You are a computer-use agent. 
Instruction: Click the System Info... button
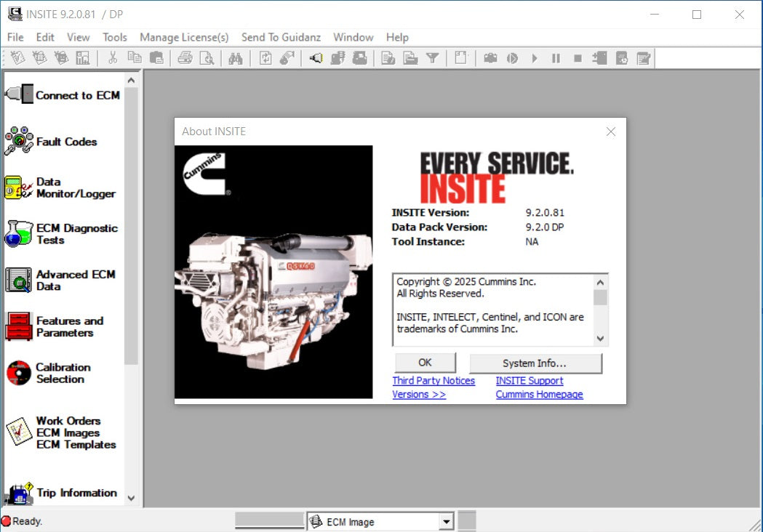(x=535, y=363)
